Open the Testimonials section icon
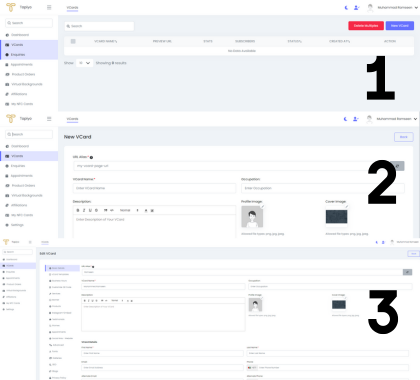This screenshot has height=380, width=420. point(50,319)
